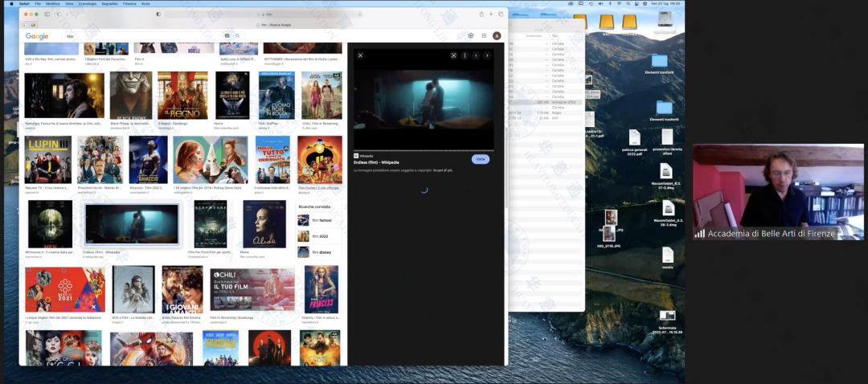Open the Black Phone mask thumbnail
The height and width of the screenshot is (384, 868).
tap(131, 95)
